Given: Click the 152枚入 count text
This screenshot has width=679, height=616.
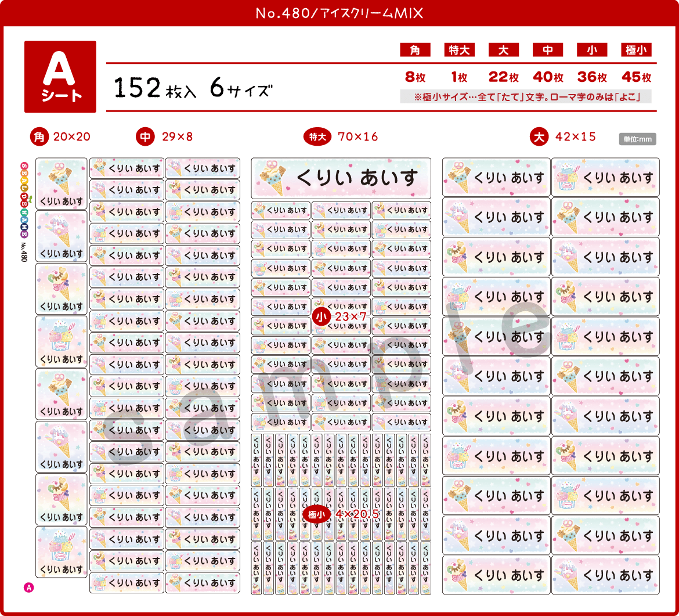Looking at the screenshot, I should click(x=155, y=88).
